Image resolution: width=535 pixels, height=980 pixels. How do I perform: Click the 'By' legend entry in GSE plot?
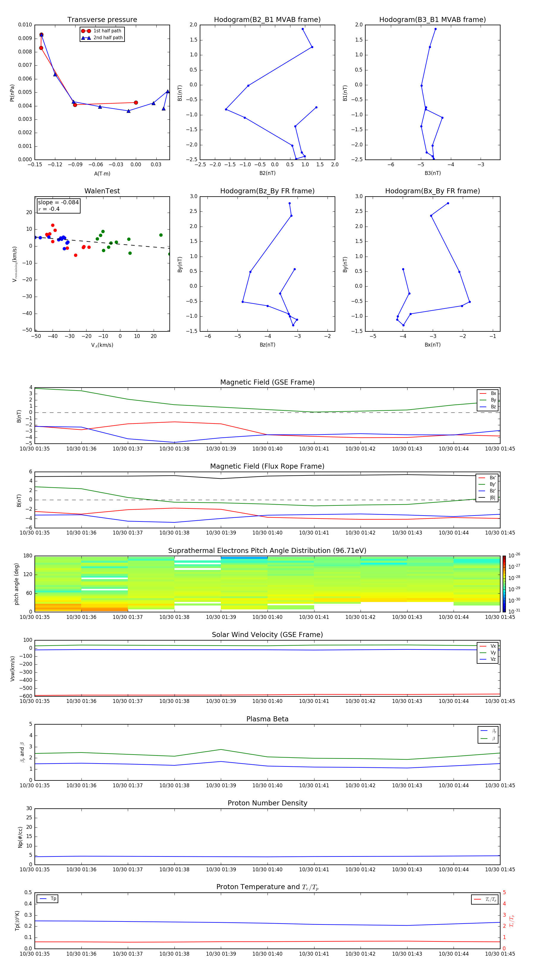pyautogui.click(x=488, y=400)
